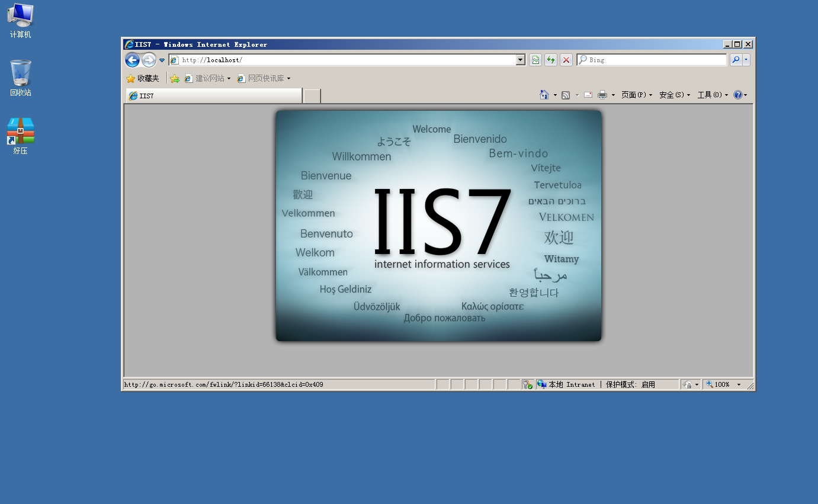Stop loading with the red X icon
The width and height of the screenshot is (818, 504).
pos(566,60)
